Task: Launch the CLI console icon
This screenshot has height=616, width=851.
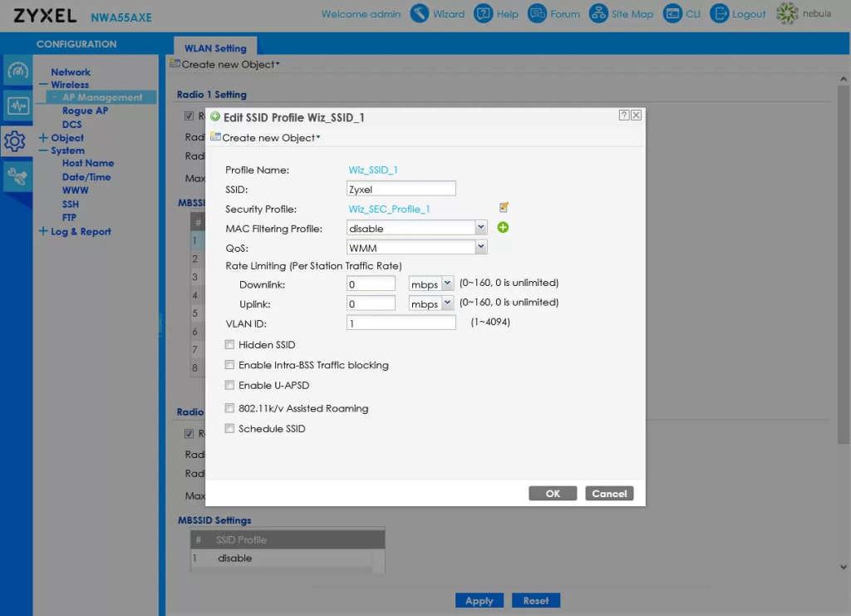Action: [x=671, y=13]
